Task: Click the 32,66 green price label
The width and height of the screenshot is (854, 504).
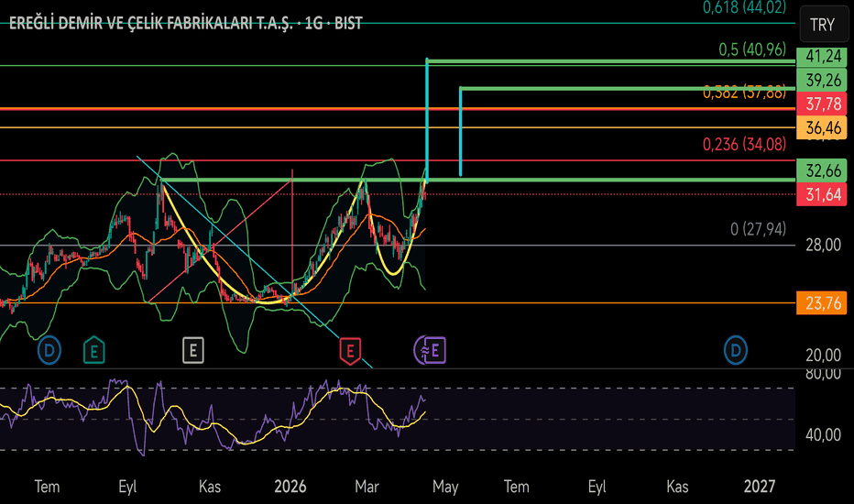Action: pyautogui.click(x=823, y=170)
